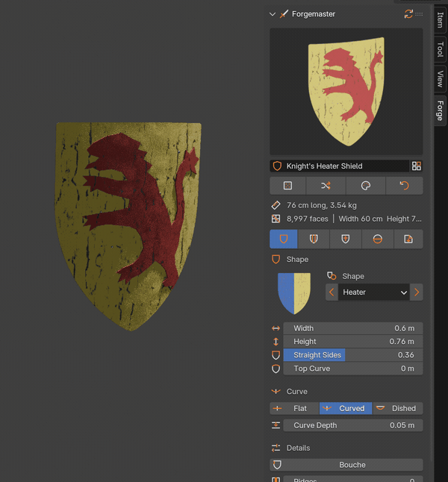Click the shield preview thumbnail
The width and height of the screenshot is (448, 482).
click(x=346, y=92)
